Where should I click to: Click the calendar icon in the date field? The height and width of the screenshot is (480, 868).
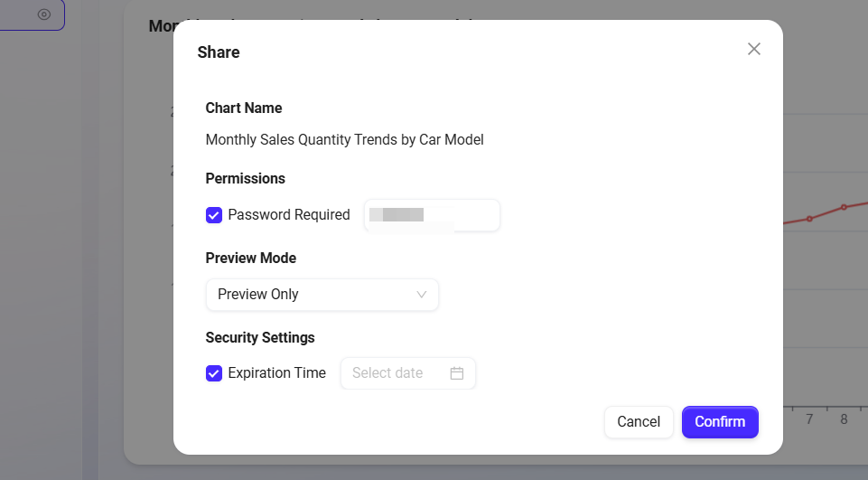tap(457, 373)
